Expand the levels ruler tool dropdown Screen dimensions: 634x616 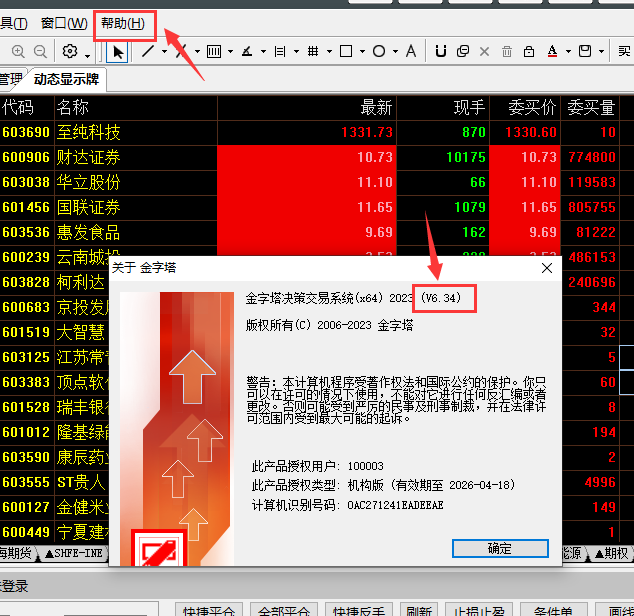pyautogui.click(x=296, y=52)
